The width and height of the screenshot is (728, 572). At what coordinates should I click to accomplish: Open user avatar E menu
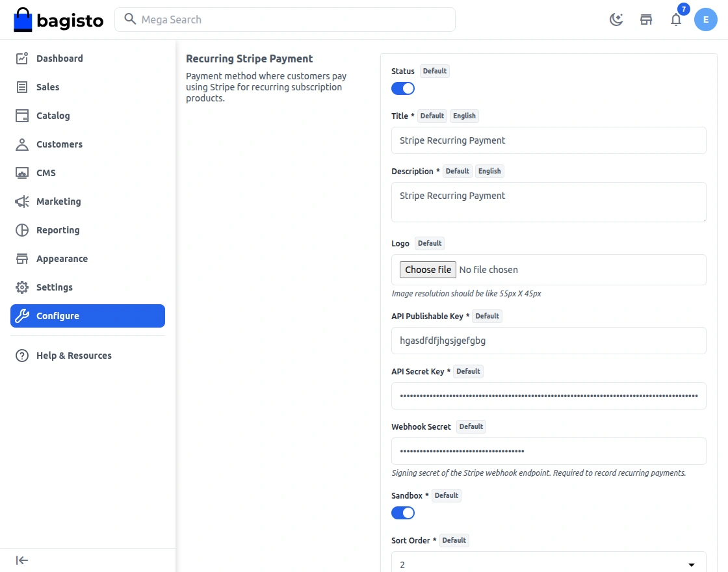click(706, 19)
